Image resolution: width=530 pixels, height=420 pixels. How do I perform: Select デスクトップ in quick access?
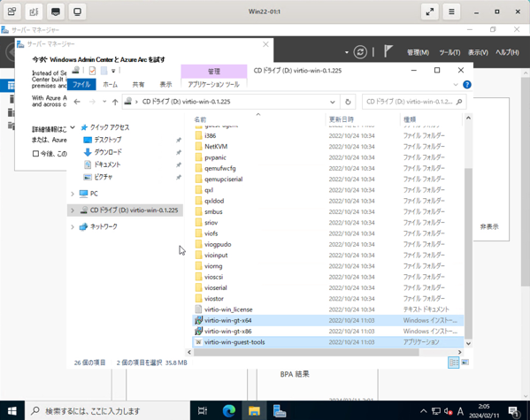(107, 140)
